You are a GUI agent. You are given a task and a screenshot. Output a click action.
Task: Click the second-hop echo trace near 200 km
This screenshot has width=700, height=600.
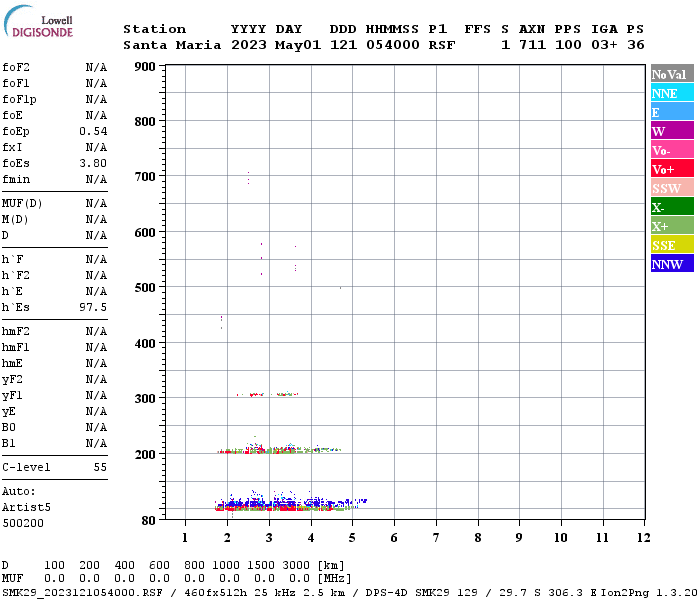[279, 450]
